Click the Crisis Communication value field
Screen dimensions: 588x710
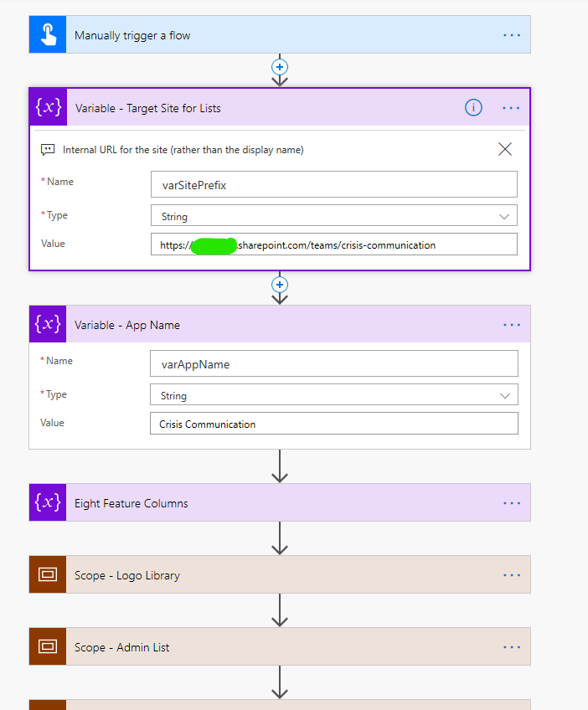[x=333, y=424]
